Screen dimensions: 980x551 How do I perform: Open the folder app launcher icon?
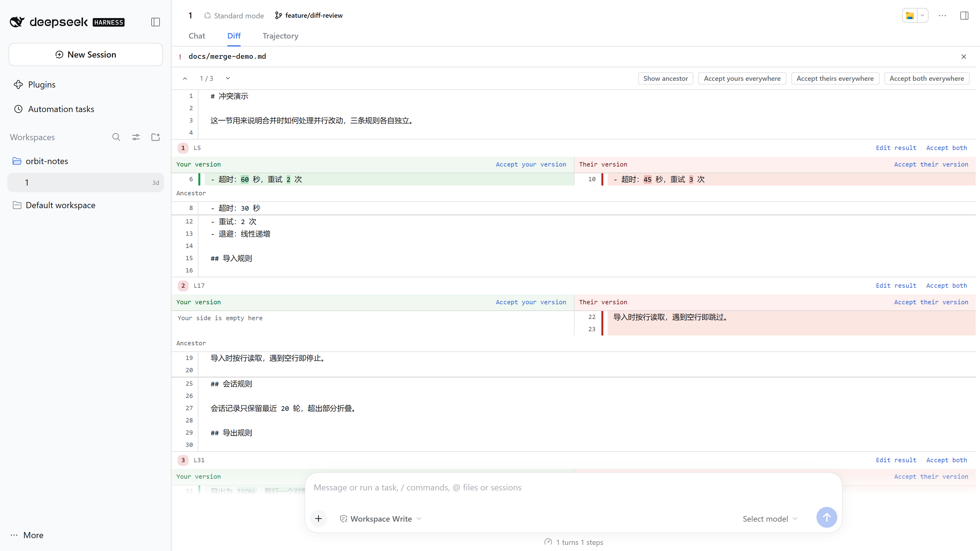[910, 16]
